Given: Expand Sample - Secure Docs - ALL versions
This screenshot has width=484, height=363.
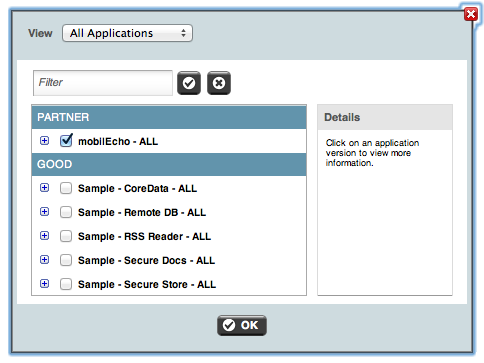Looking at the screenshot, I should pyautogui.click(x=44, y=260).
